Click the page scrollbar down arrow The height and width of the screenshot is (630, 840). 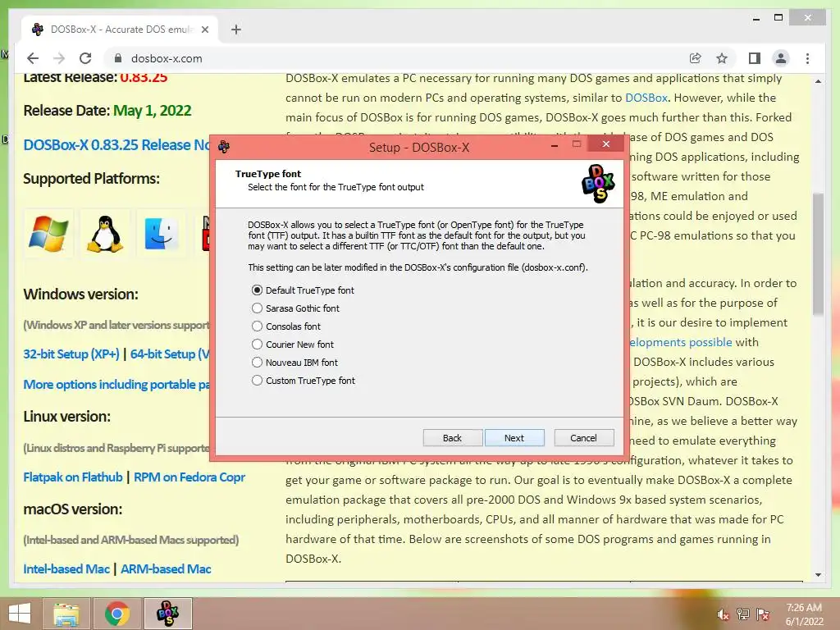pyautogui.click(x=818, y=575)
